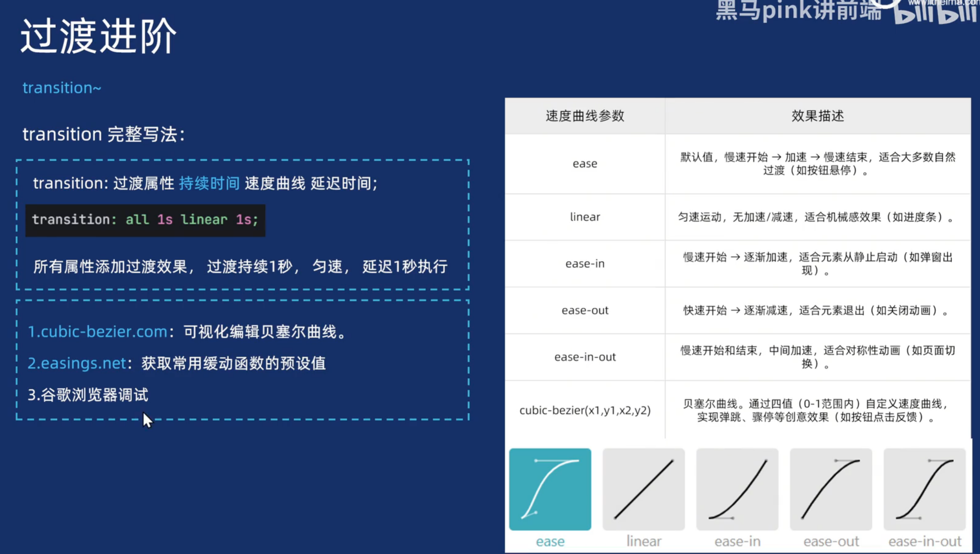Click the 效果描述 table header
This screenshot has height=554, width=980.
coord(818,116)
